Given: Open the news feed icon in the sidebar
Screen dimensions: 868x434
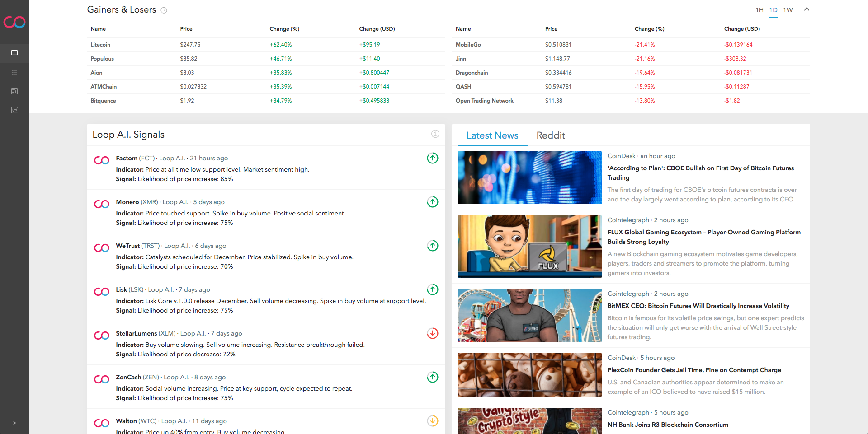Looking at the screenshot, I should 14,91.
